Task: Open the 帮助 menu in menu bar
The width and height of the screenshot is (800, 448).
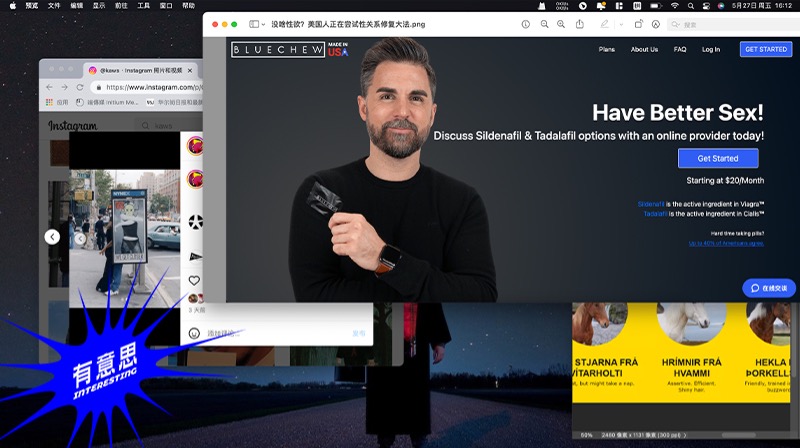Action: click(x=189, y=6)
